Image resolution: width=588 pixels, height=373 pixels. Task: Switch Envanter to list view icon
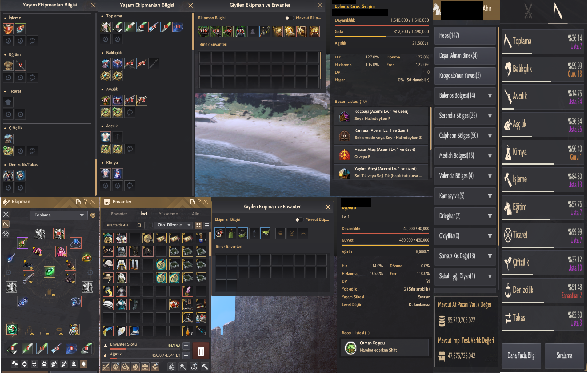click(207, 225)
